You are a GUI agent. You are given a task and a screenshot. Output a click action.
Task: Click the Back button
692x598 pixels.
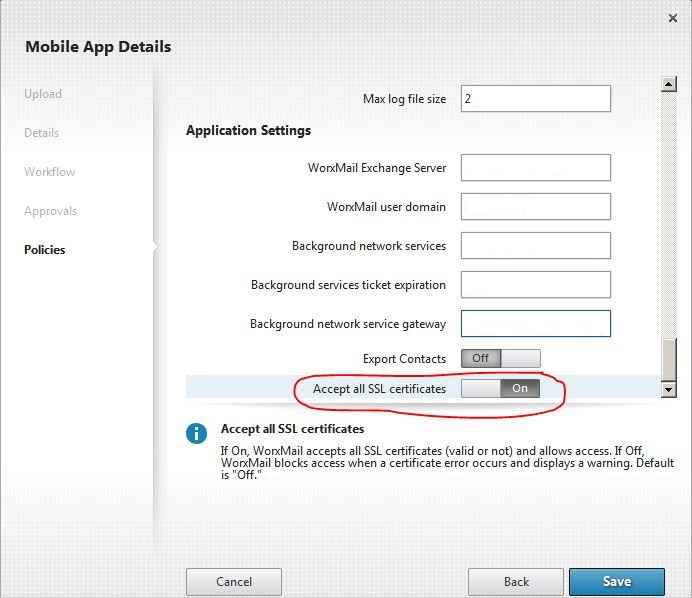coord(516,581)
